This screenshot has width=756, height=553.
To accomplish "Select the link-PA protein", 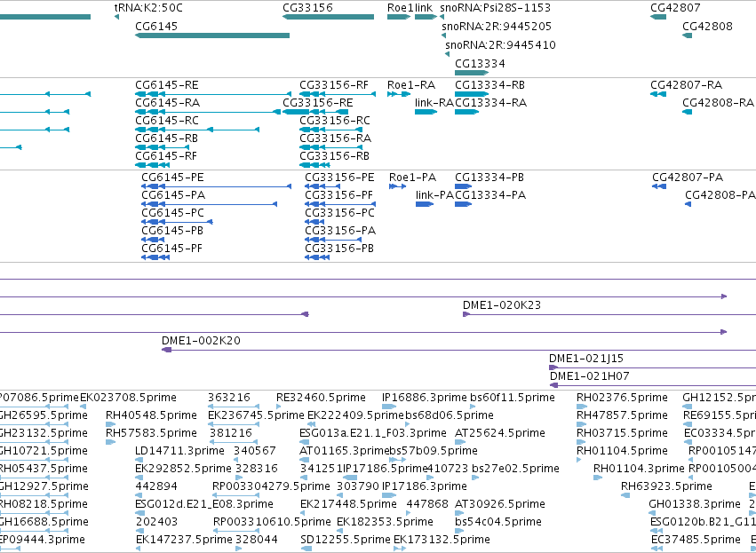I will [x=425, y=204].
